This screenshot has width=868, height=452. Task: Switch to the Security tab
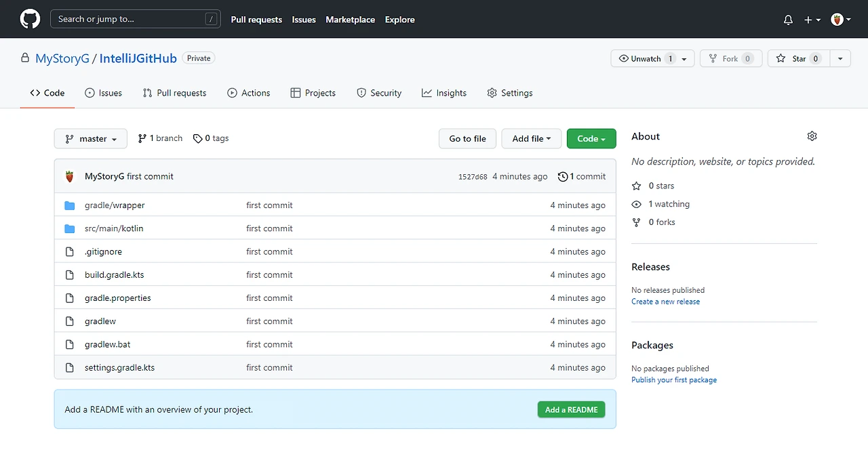coord(379,93)
